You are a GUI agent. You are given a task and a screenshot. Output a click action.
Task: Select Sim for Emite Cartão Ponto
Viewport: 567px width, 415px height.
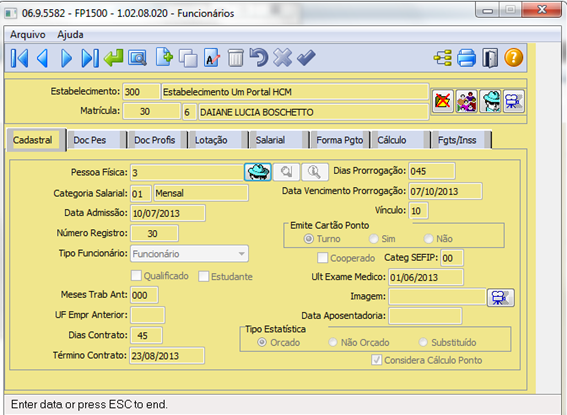[373, 239]
